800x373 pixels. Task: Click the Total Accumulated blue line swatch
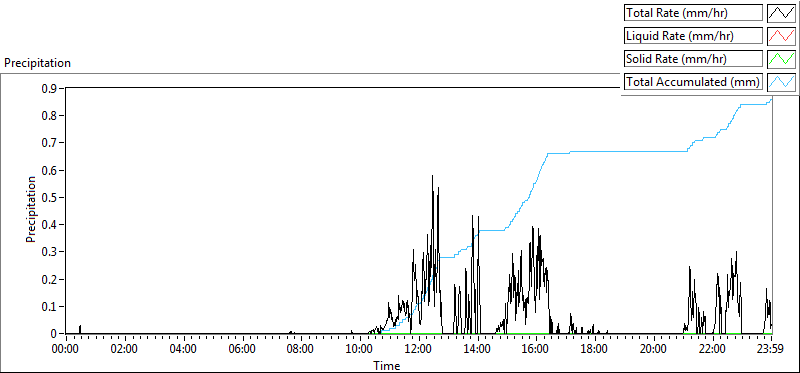pos(782,82)
